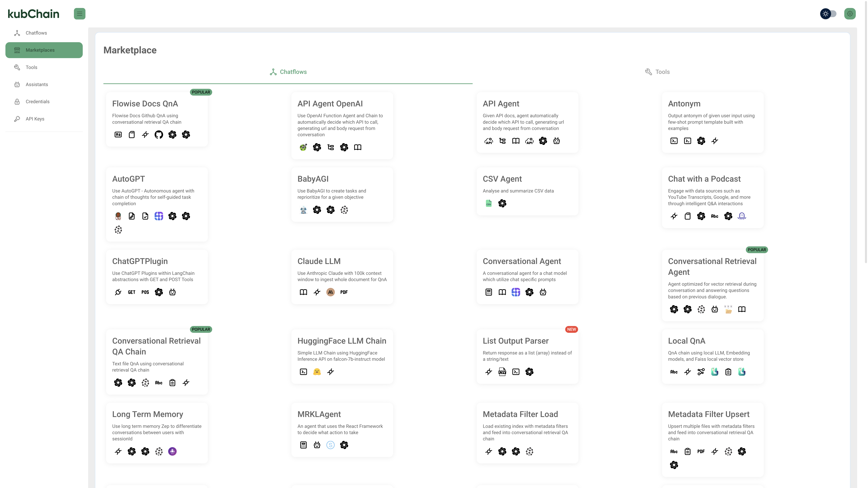Click the robot icon in the API Agent card

coord(556,141)
